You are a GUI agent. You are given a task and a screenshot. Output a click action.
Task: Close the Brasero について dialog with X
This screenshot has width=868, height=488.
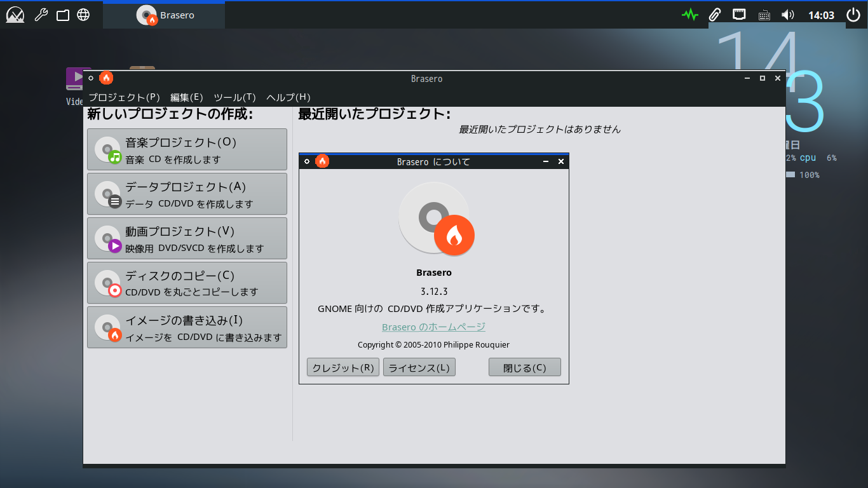click(561, 161)
